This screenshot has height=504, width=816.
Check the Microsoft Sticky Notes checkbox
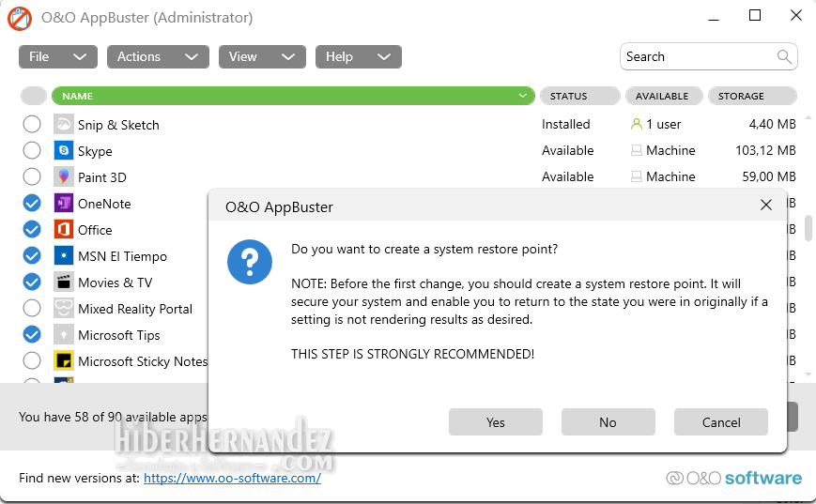tap(32, 360)
